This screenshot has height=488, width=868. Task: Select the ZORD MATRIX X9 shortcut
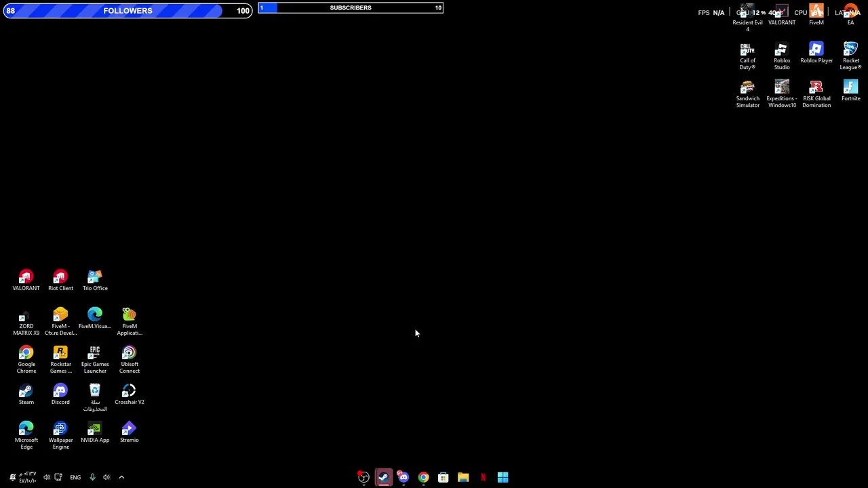(26, 322)
